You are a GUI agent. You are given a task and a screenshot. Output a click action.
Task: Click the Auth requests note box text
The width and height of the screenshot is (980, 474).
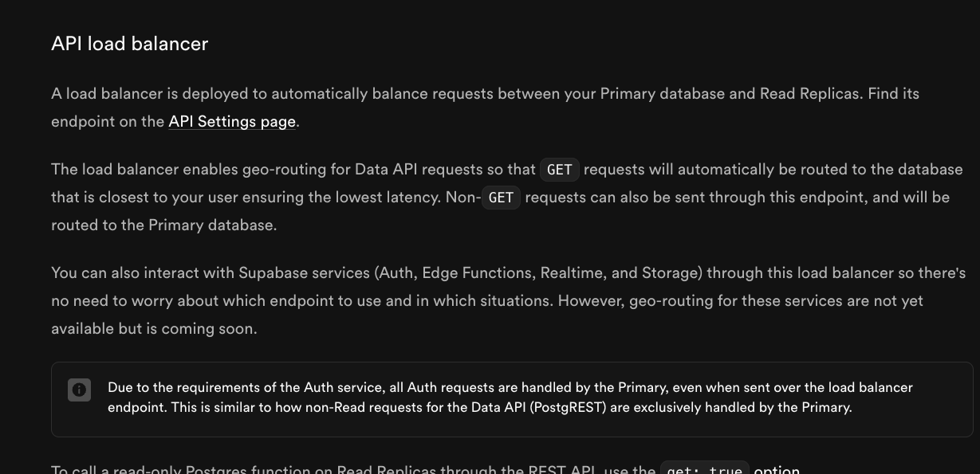510,398
